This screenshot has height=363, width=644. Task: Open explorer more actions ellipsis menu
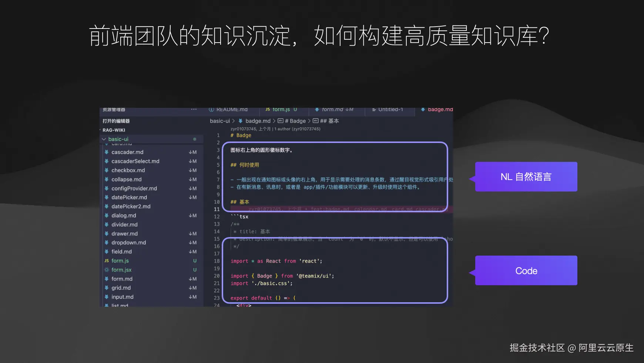pos(194,109)
